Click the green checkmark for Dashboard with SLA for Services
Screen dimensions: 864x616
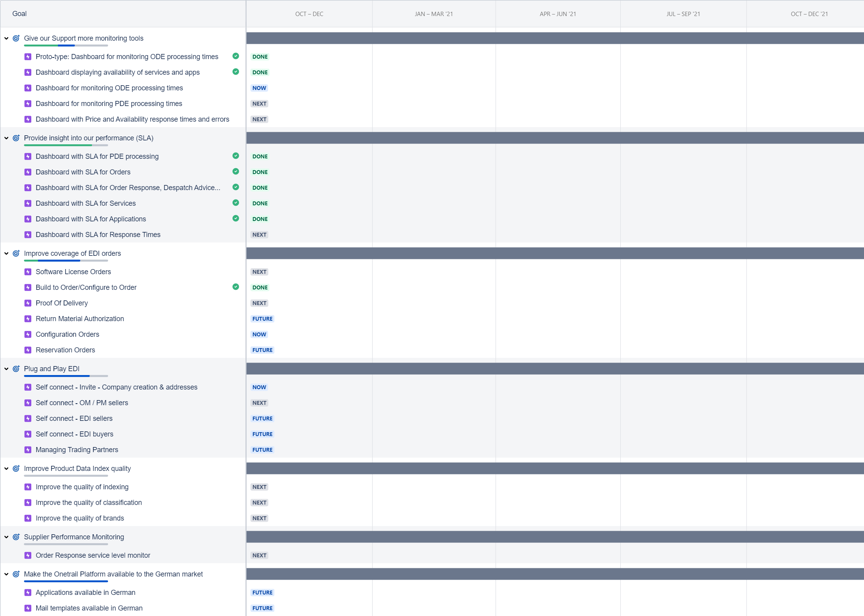236,203
